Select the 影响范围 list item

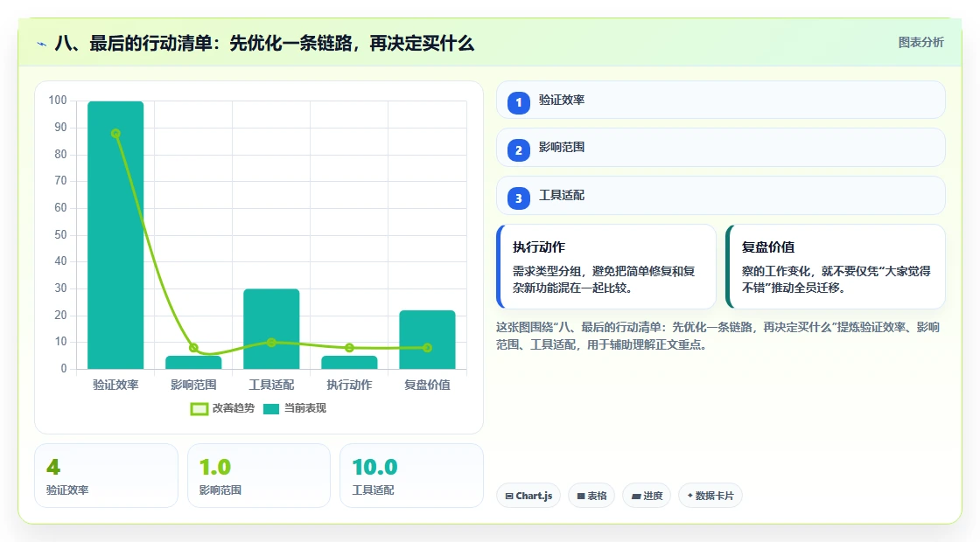coord(721,148)
